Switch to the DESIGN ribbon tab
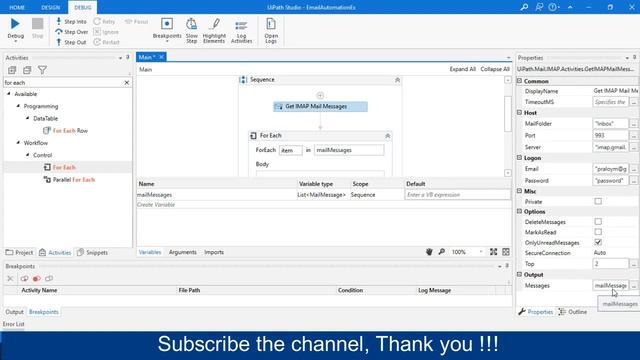 tap(51, 7)
